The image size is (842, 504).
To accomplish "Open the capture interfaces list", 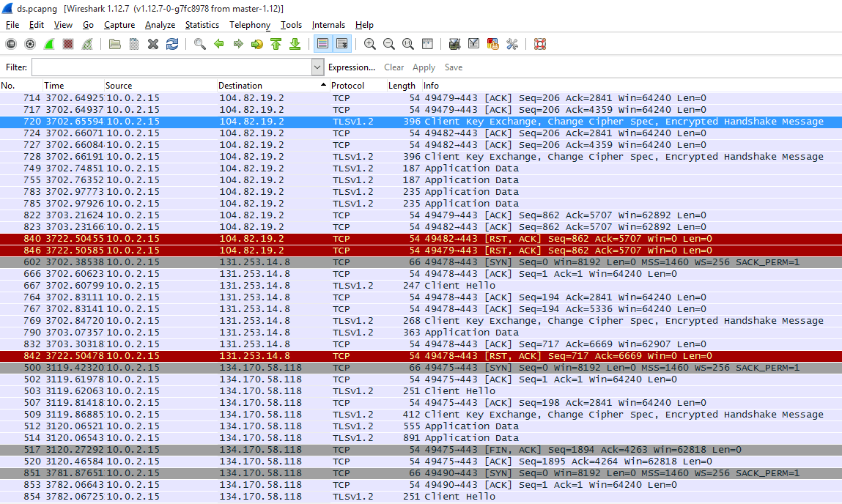I will pos(11,44).
